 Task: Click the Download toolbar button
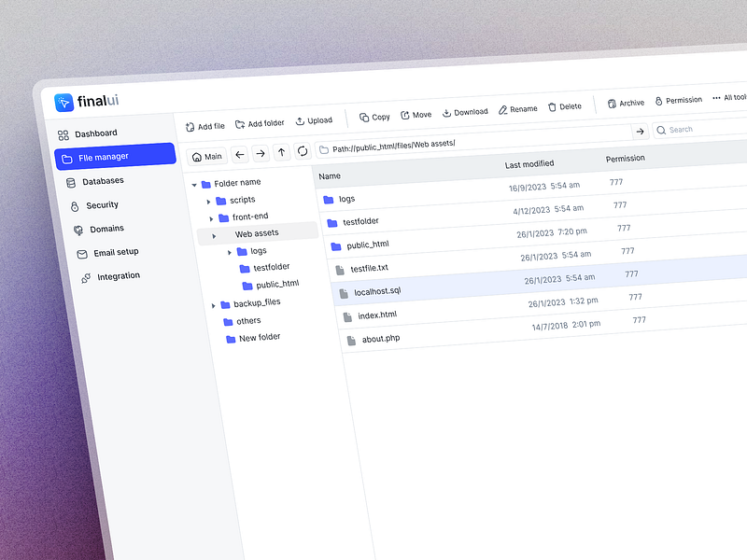465,112
